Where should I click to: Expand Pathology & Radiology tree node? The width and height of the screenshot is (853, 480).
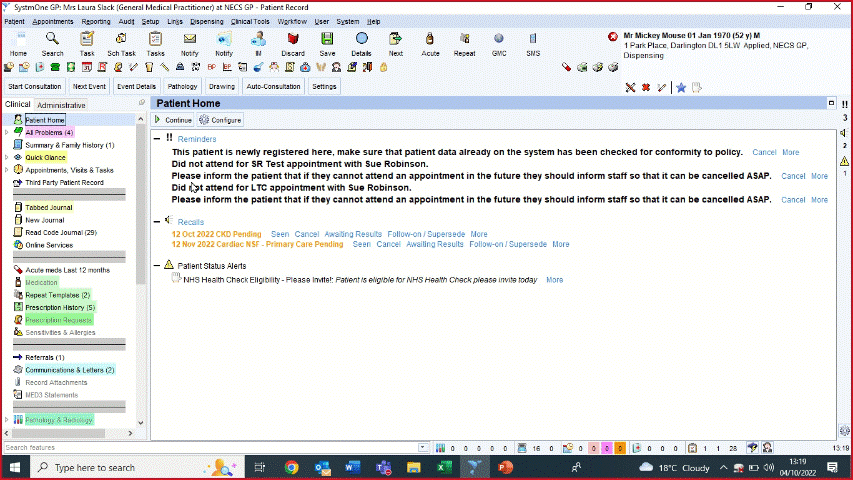(x=7, y=420)
